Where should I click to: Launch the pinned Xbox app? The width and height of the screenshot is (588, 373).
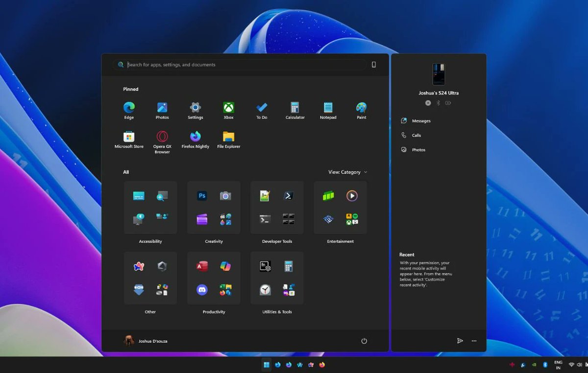(229, 111)
